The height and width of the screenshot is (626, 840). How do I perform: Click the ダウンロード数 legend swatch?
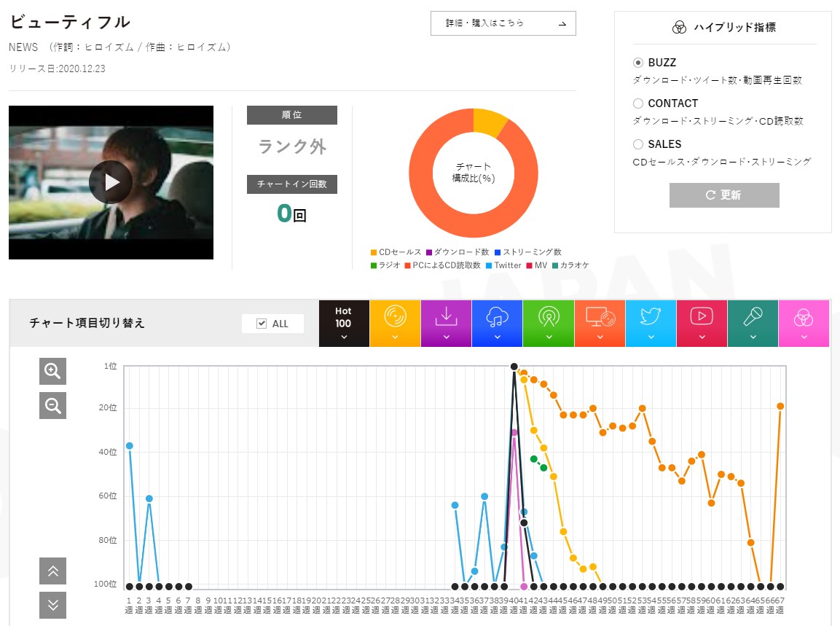point(428,252)
